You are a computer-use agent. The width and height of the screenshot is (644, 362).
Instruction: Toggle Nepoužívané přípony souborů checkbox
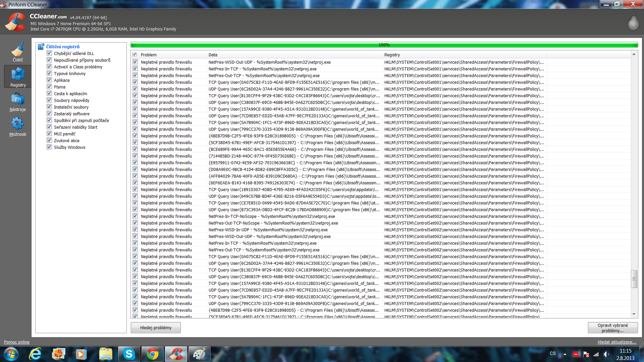click(x=49, y=60)
